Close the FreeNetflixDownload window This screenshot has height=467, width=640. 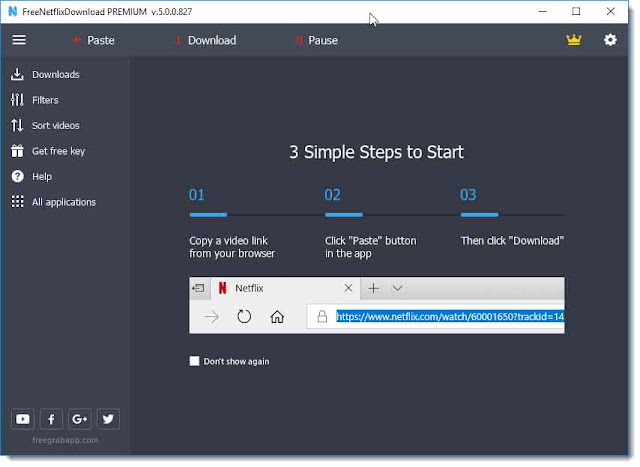(x=610, y=11)
